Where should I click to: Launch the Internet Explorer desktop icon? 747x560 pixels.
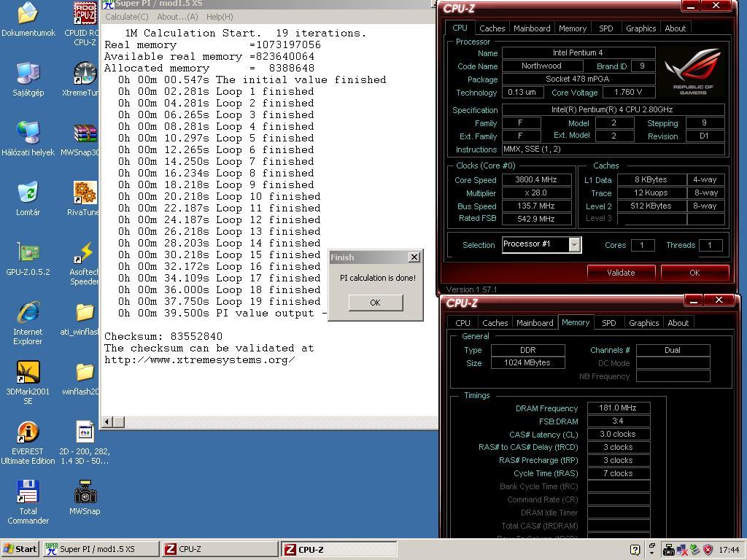point(28,312)
